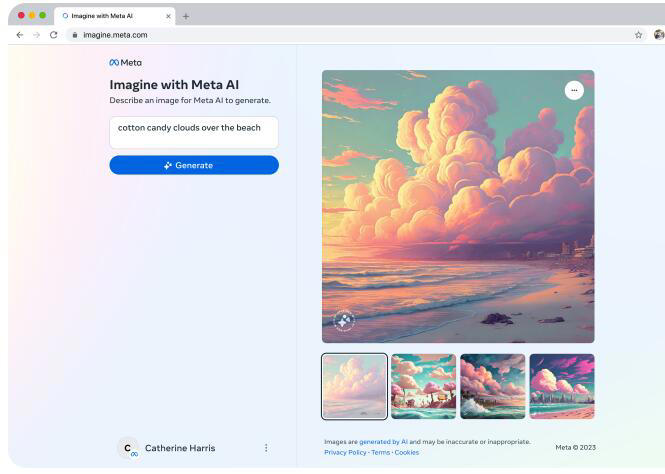Click the Meta logo

click(126, 63)
